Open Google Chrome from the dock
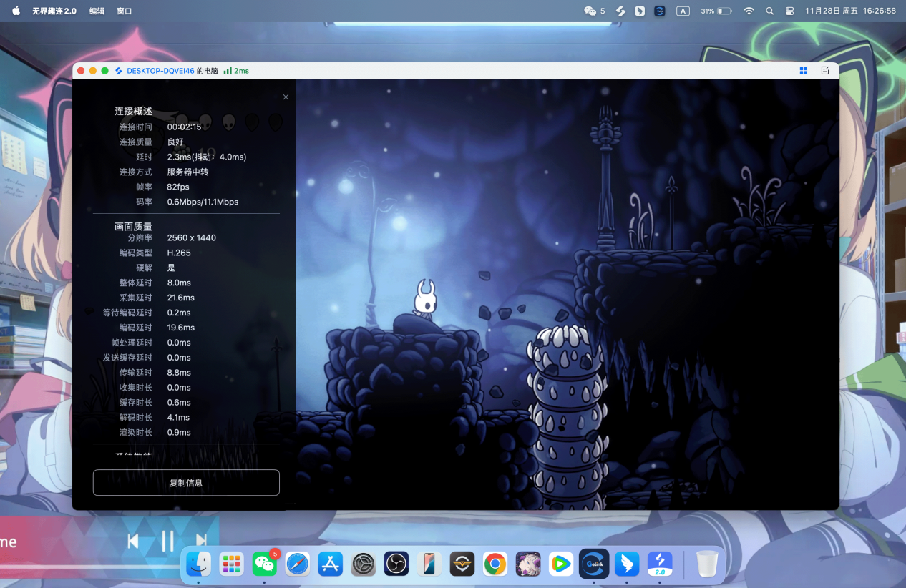The width and height of the screenshot is (906, 588). click(495, 564)
